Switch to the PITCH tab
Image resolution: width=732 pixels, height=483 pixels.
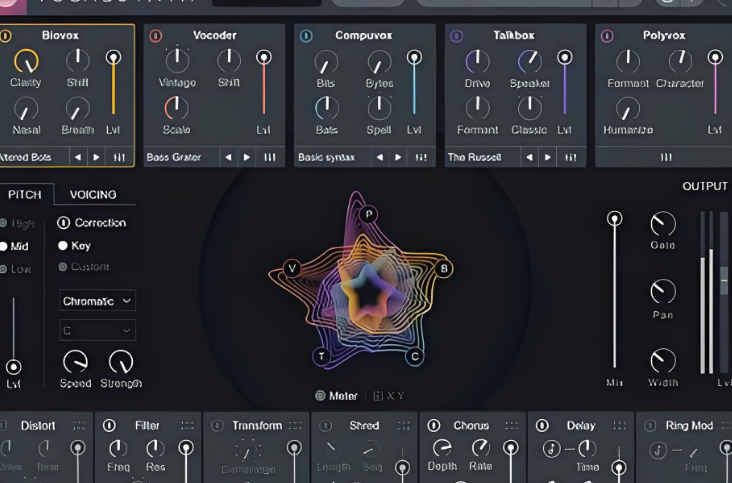pyautogui.click(x=25, y=195)
